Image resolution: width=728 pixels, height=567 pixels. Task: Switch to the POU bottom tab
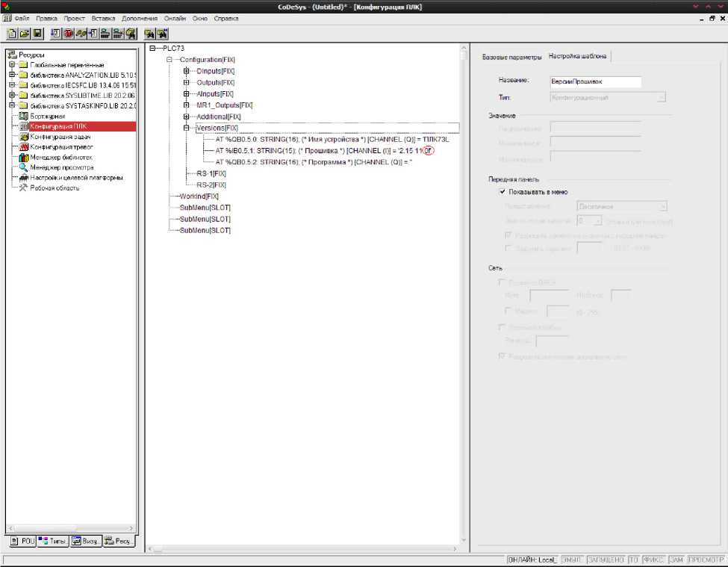pyautogui.click(x=21, y=541)
